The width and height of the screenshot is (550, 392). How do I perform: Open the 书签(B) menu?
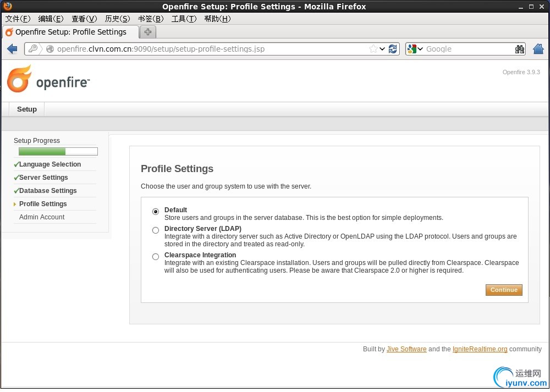coord(151,19)
